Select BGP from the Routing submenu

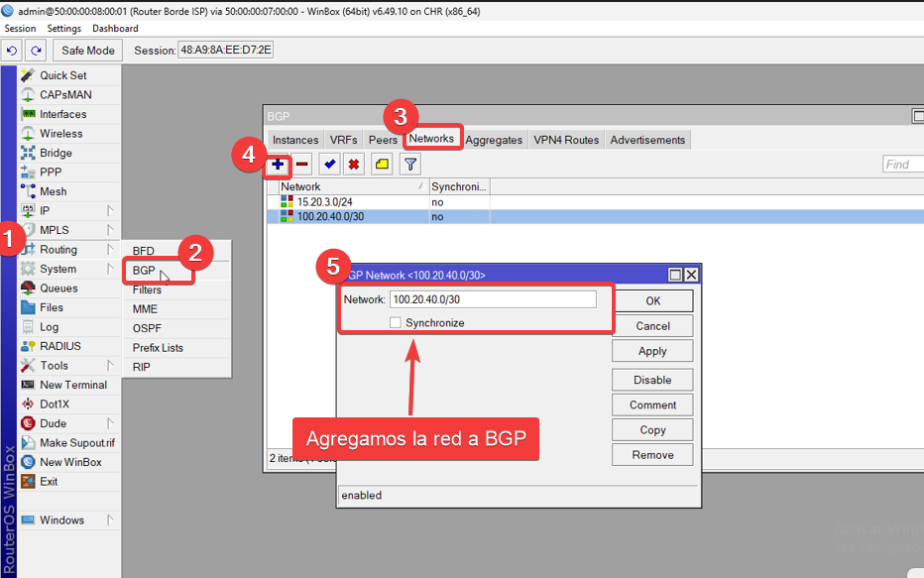tap(146, 270)
